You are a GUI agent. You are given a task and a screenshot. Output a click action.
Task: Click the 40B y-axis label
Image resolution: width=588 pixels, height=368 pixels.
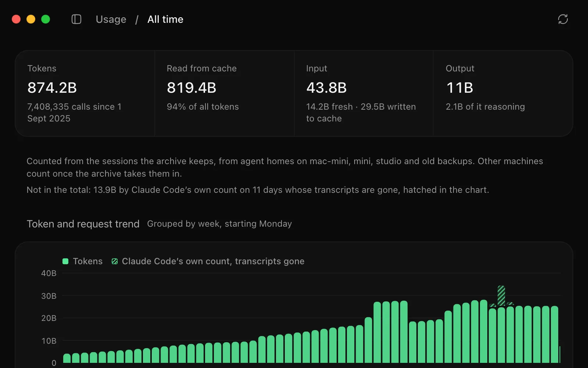[x=49, y=273]
